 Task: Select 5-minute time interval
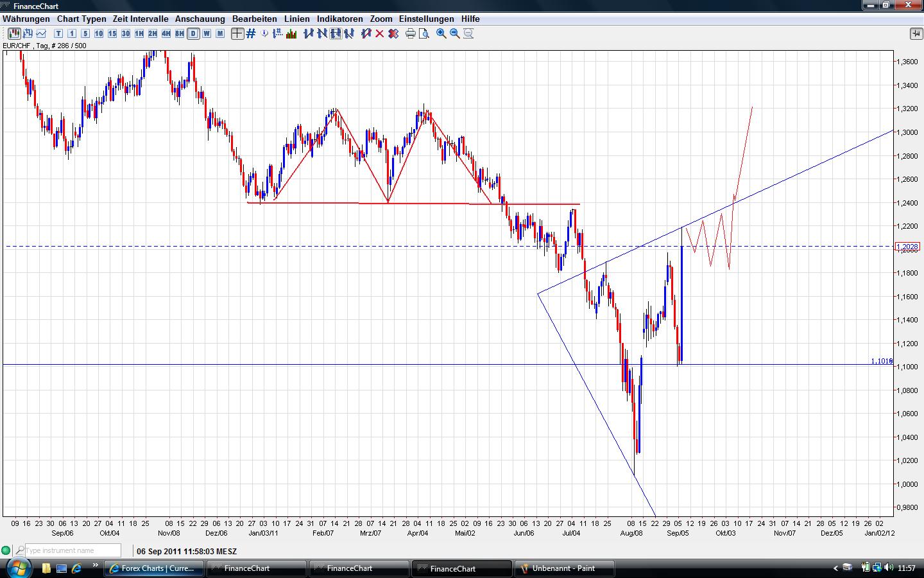85,33
